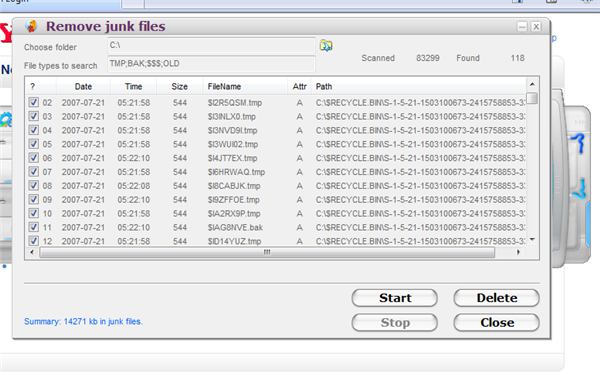The height and width of the screenshot is (372, 600).
Task: Toggle the checkbox for row 05
Action: click(x=34, y=144)
